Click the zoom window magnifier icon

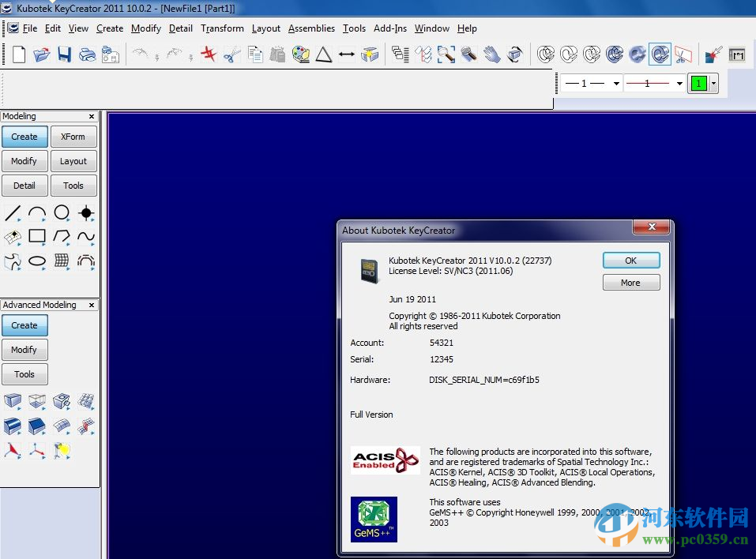(446, 54)
